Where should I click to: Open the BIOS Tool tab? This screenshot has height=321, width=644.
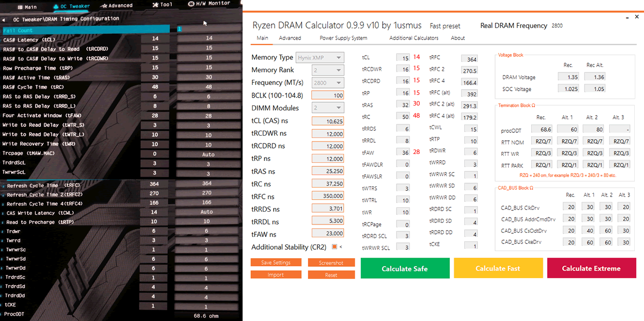coord(162,4)
